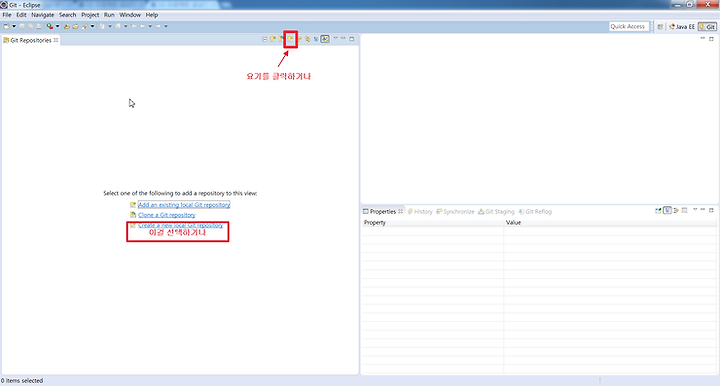Image resolution: width=720 pixels, height=386 pixels.
Task: Click the 'Value' column header
Action: click(x=610, y=223)
